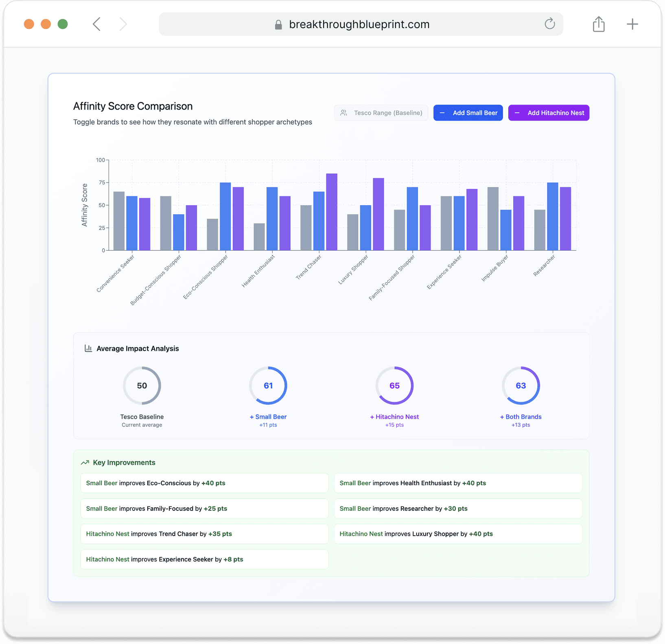Viewport: 665px width, 644px height.
Task: Click the 'Toggle brands to see' subtitle text
Action: (x=192, y=122)
